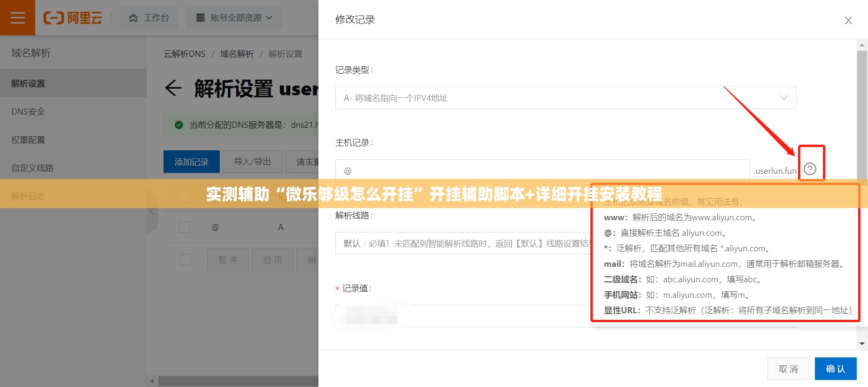Collapse the sidebar with the chevron handle
The width and height of the screenshot is (868, 387).
click(x=152, y=212)
